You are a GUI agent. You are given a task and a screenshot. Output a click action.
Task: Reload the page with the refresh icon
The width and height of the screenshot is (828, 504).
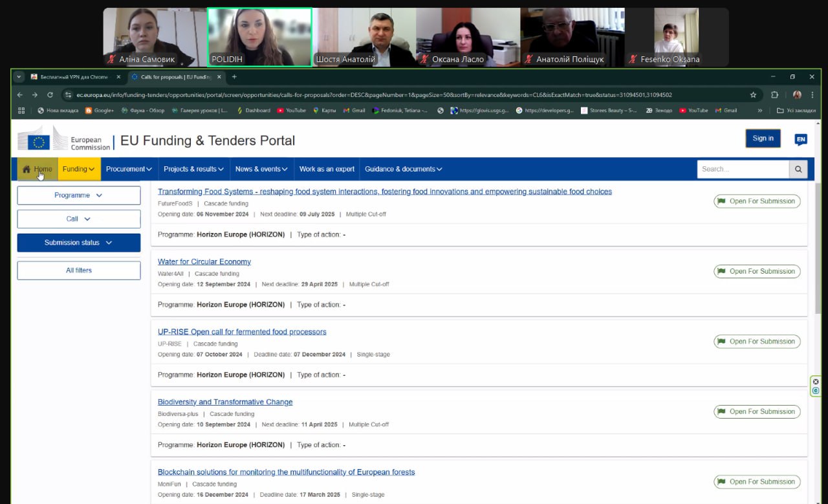50,94
